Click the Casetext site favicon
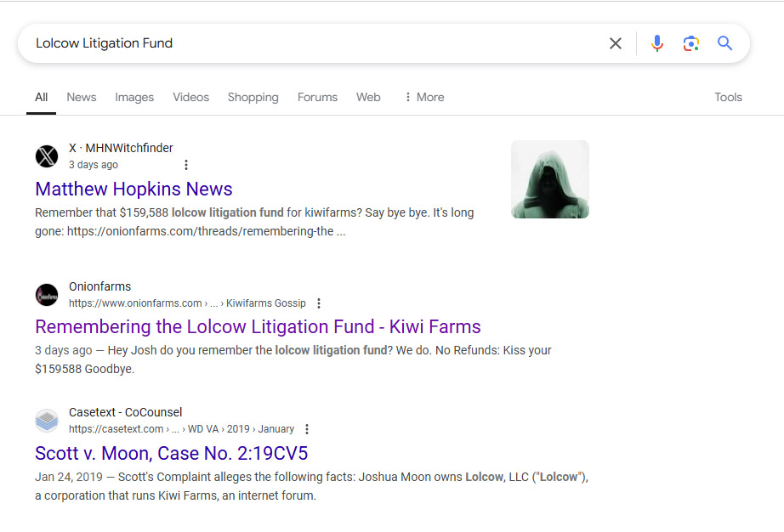This screenshot has height=532, width=784. [47, 421]
